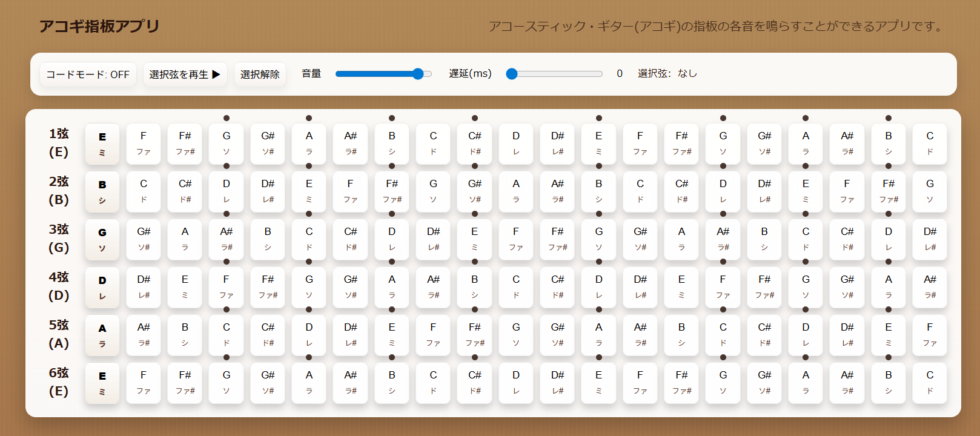Play twelfth fret E on 1弦

tap(598, 144)
